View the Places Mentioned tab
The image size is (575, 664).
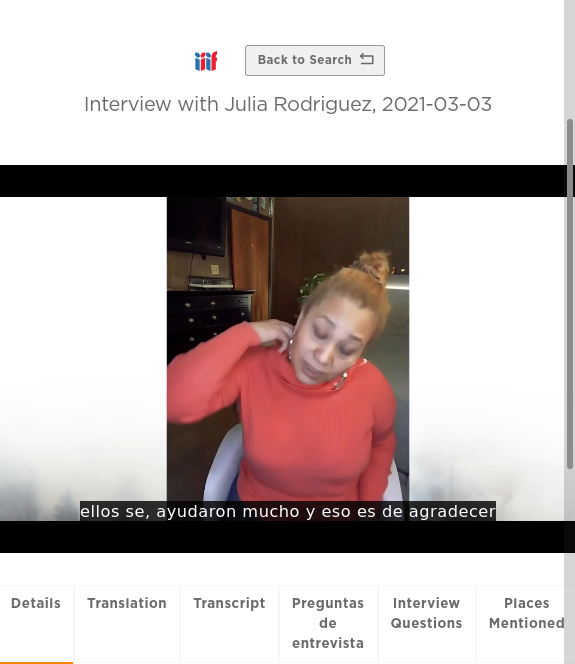pos(526,613)
